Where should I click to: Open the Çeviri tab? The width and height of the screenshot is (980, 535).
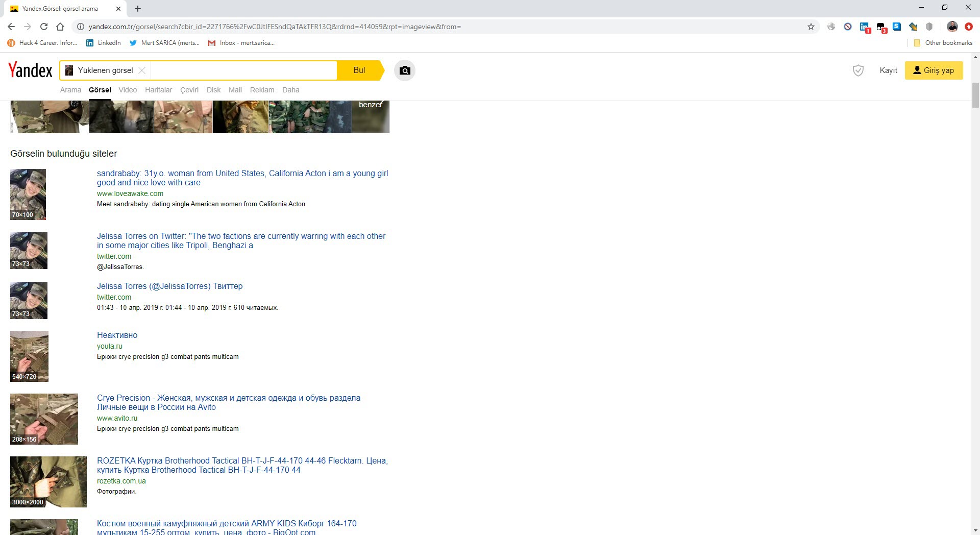coord(189,90)
